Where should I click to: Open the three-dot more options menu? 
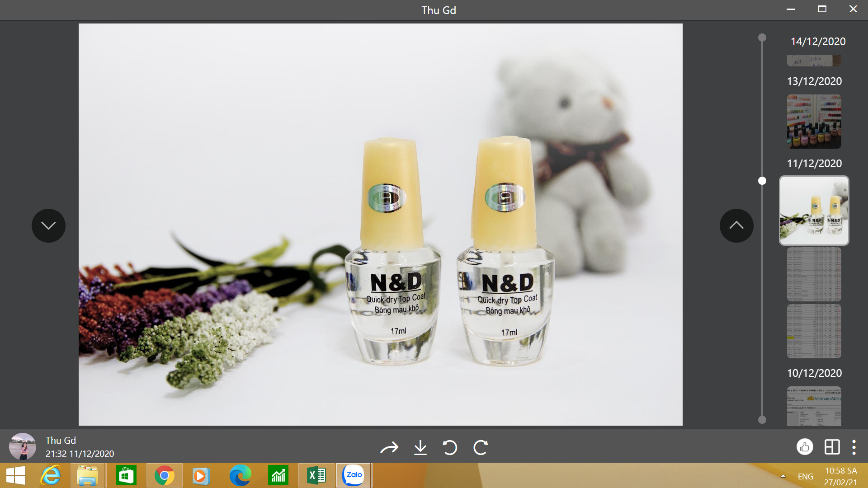pos(854,447)
